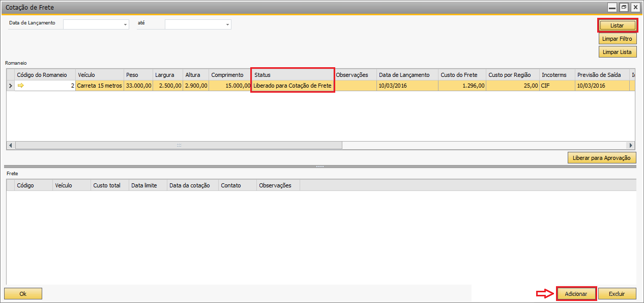Click Liberar para Aprovação button
The height and width of the screenshot is (303, 644).
(602, 158)
